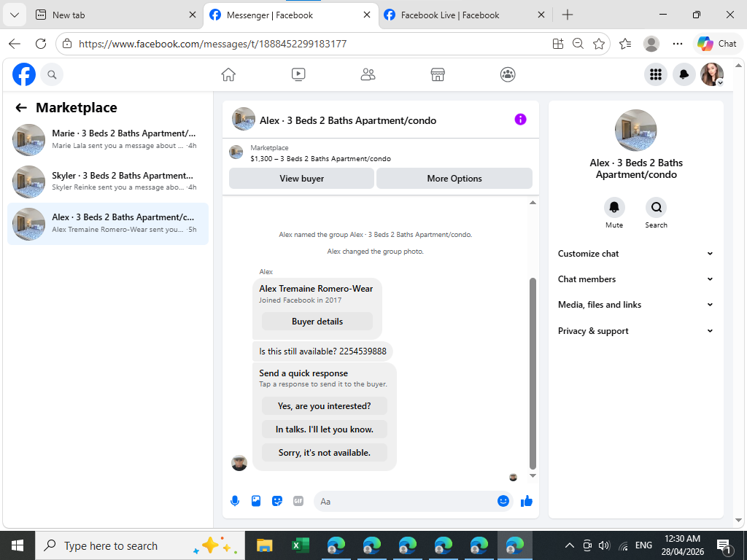Click the purple conversation information icon

click(520, 119)
